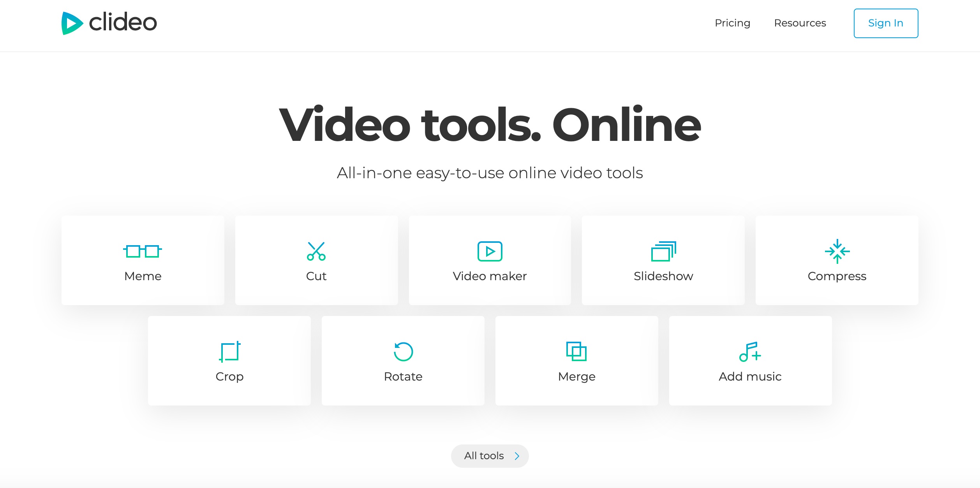
Task: Open the Pricing page
Action: click(732, 23)
